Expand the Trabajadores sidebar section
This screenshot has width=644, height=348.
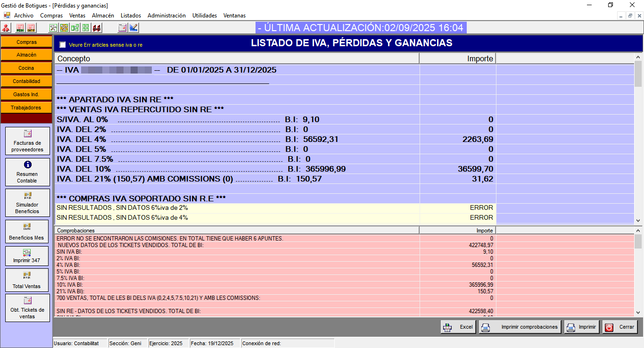pos(26,108)
